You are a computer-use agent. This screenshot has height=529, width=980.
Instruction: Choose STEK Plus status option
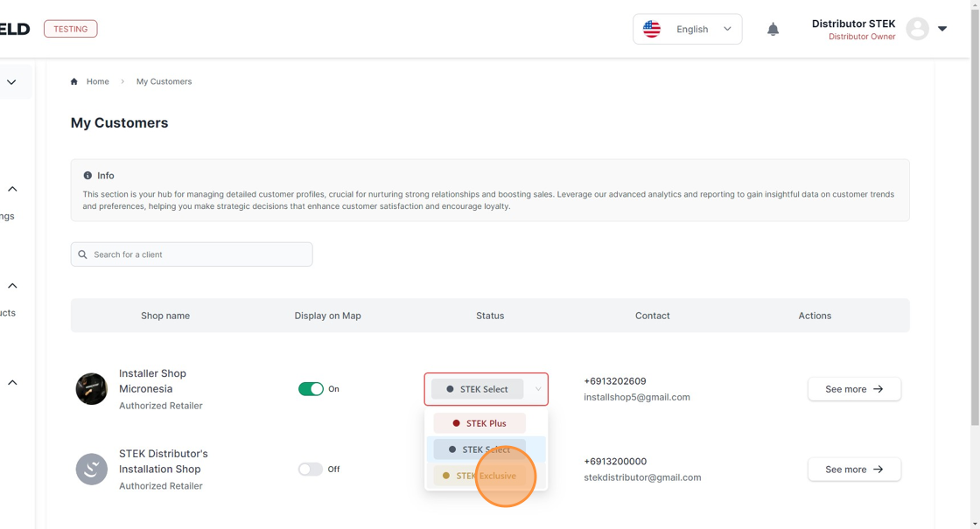point(479,423)
